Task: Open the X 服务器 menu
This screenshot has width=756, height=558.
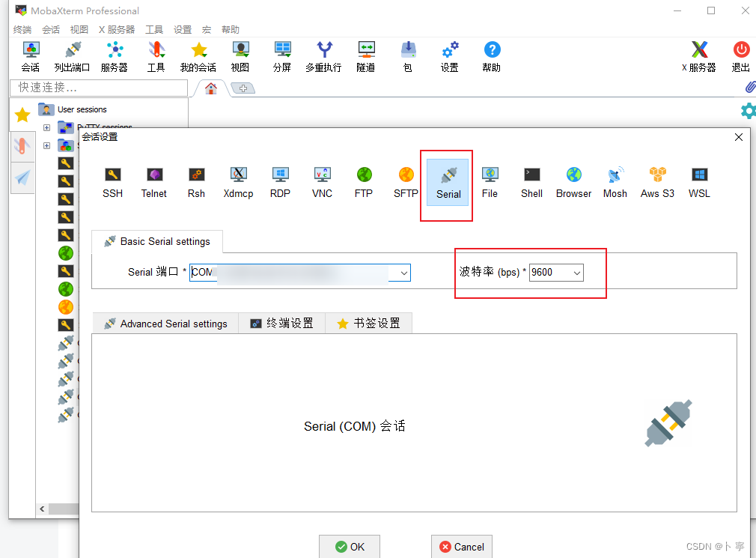Action: (x=118, y=30)
